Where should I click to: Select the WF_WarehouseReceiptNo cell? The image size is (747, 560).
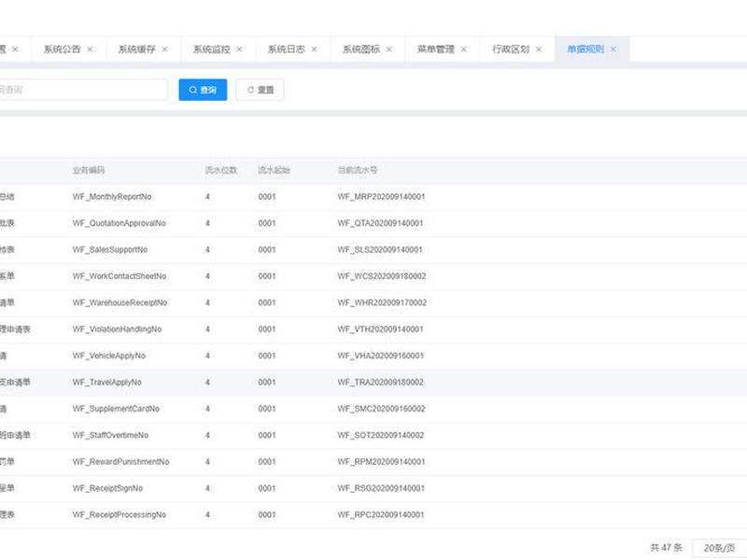(120, 302)
